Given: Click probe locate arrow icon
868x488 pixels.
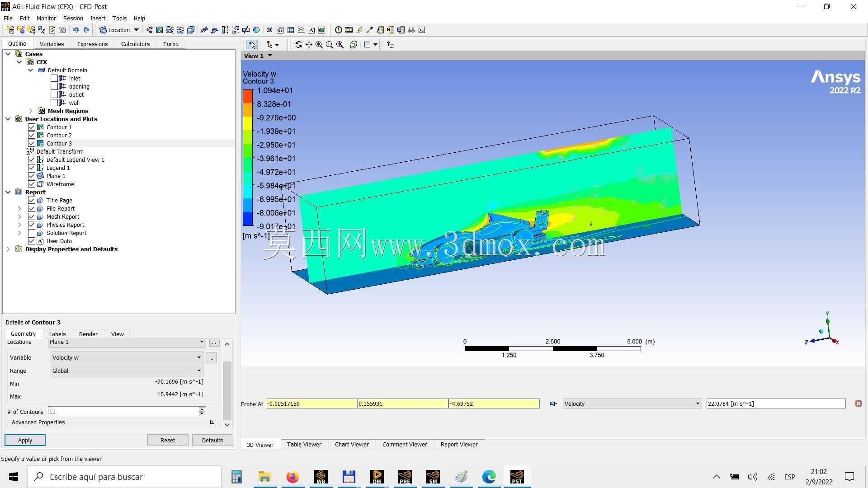Looking at the screenshot, I should (x=553, y=404).
